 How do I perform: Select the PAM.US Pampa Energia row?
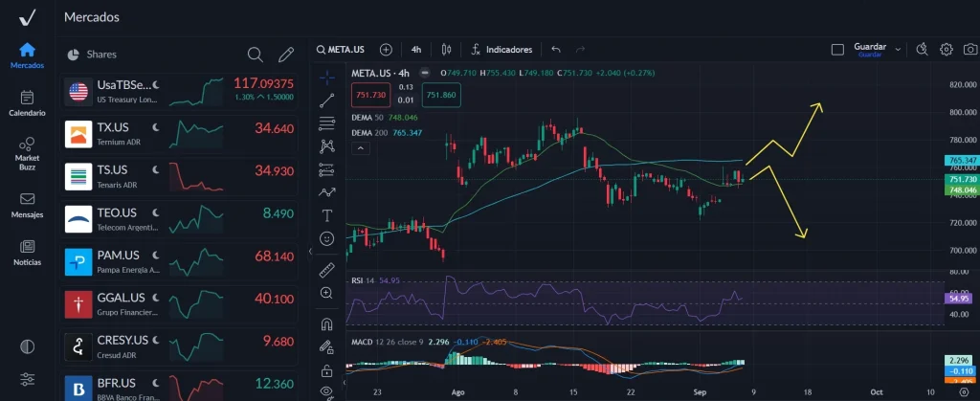179,261
